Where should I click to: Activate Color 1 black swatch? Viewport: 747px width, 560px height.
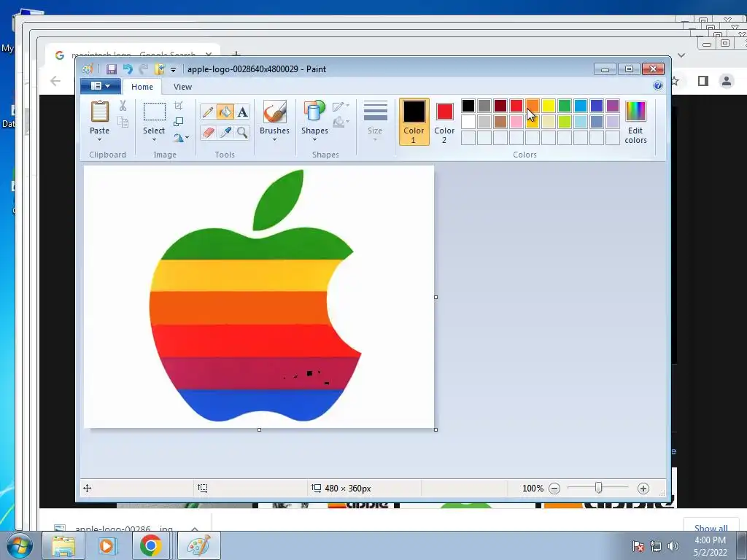[x=414, y=122]
